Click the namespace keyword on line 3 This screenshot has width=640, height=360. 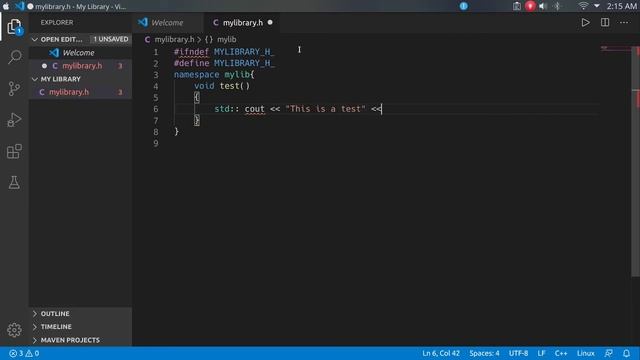[196, 75]
